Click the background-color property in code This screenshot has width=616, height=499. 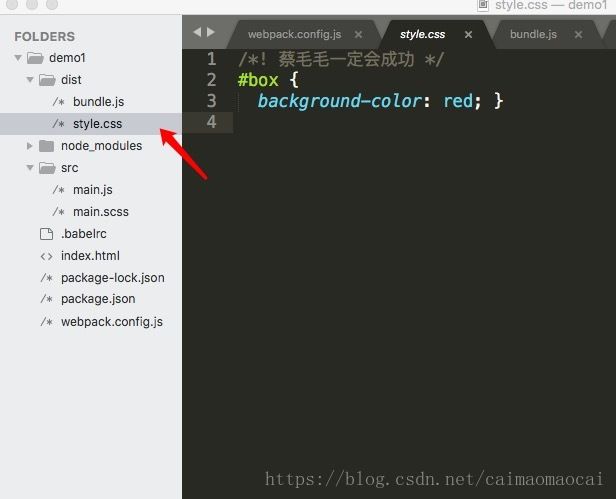[x=340, y=101]
